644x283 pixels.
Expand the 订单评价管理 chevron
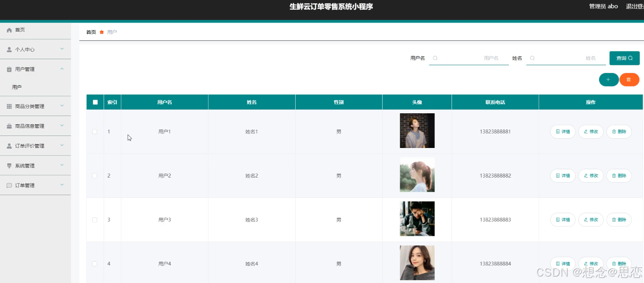point(62,146)
